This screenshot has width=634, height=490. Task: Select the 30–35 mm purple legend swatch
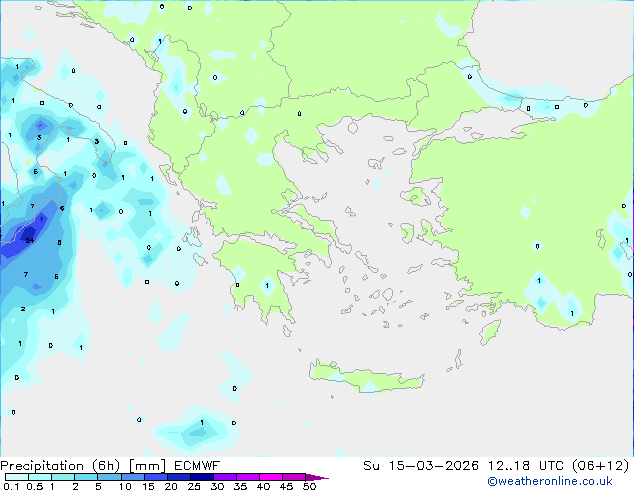coord(224,477)
